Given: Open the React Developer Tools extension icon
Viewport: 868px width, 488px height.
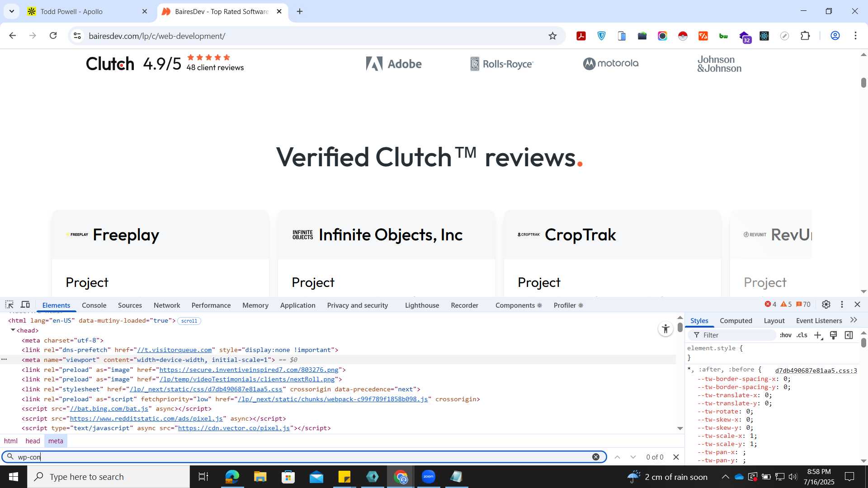Looking at the screenshot, I should tap(764, 36).
